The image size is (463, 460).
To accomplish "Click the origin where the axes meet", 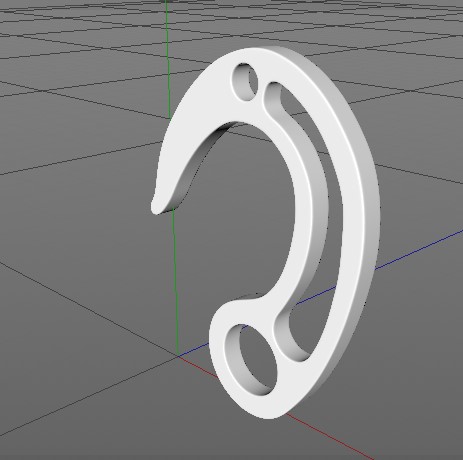I will click(178, 356).
